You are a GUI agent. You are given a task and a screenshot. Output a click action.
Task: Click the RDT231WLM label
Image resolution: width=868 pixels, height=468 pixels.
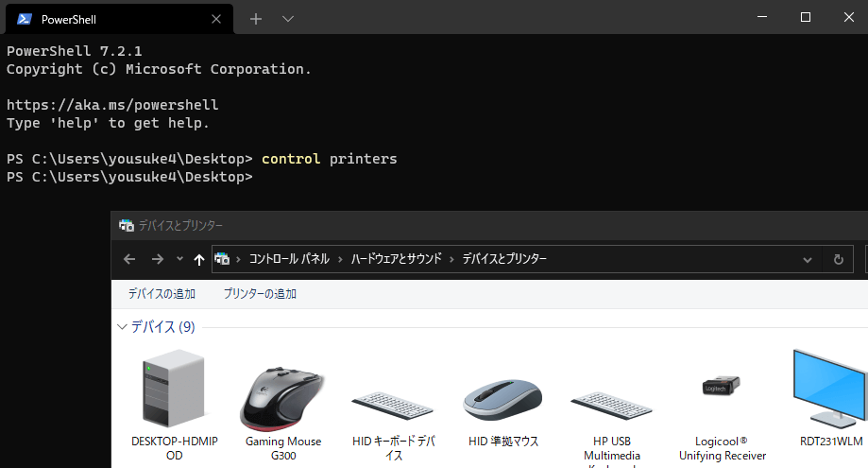pyautogui.click(x=831, y=442)
